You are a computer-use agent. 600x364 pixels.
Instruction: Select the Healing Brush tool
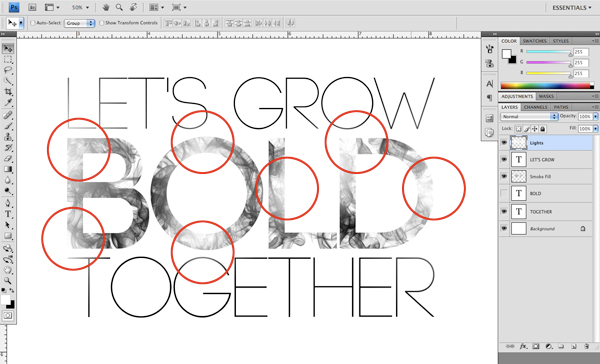click(x=8, y=115)
